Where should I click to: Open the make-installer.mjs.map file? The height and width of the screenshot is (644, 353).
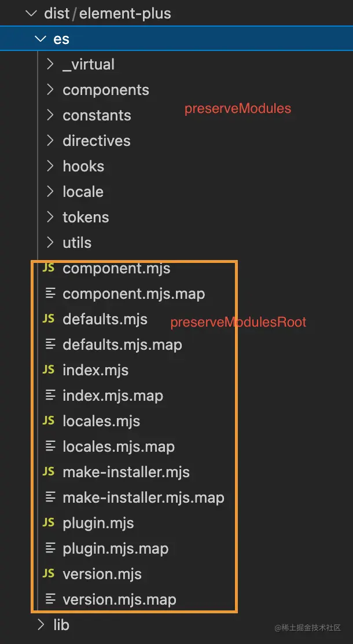tap(143, 497)
